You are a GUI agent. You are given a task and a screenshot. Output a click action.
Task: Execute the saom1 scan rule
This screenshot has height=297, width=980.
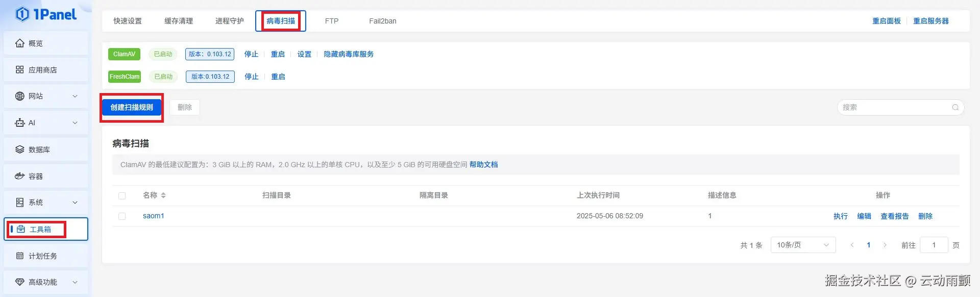[x=841, y=216]
